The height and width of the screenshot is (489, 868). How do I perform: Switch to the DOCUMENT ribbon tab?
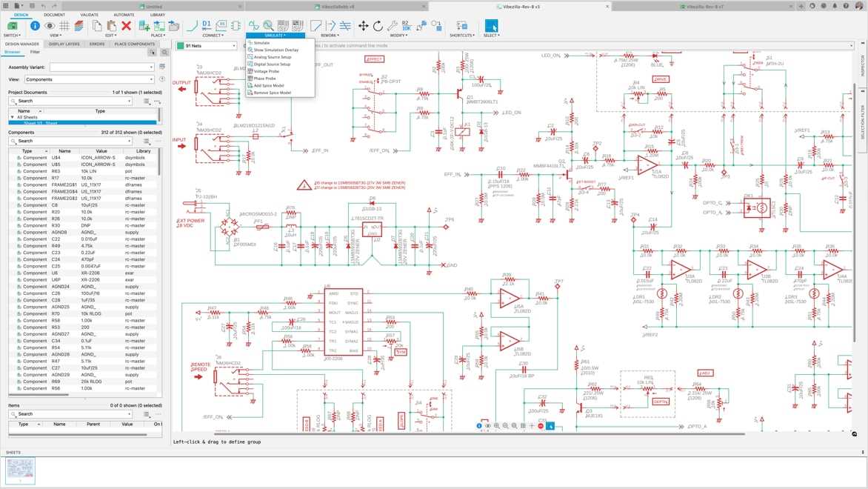[x=54, y=15]
